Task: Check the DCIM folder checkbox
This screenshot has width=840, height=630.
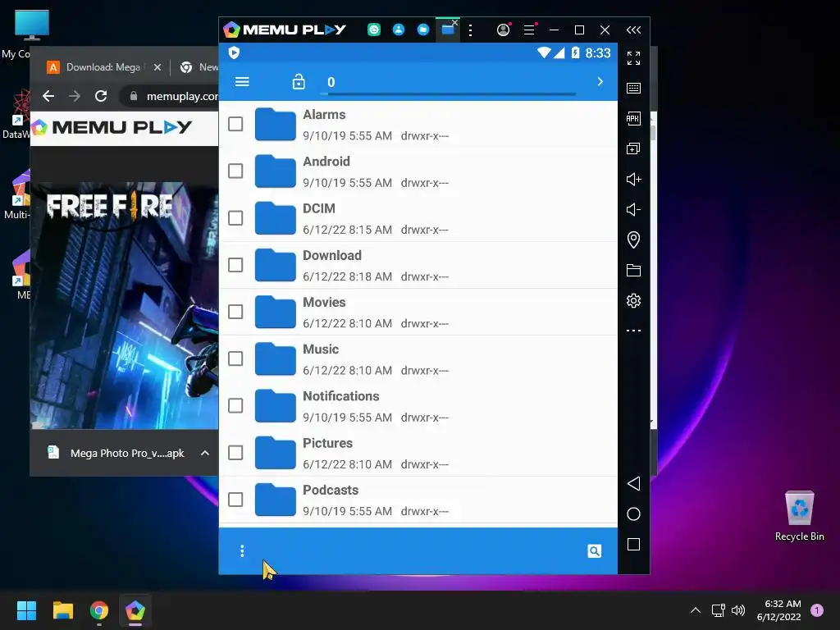Action: pos(235,218)
